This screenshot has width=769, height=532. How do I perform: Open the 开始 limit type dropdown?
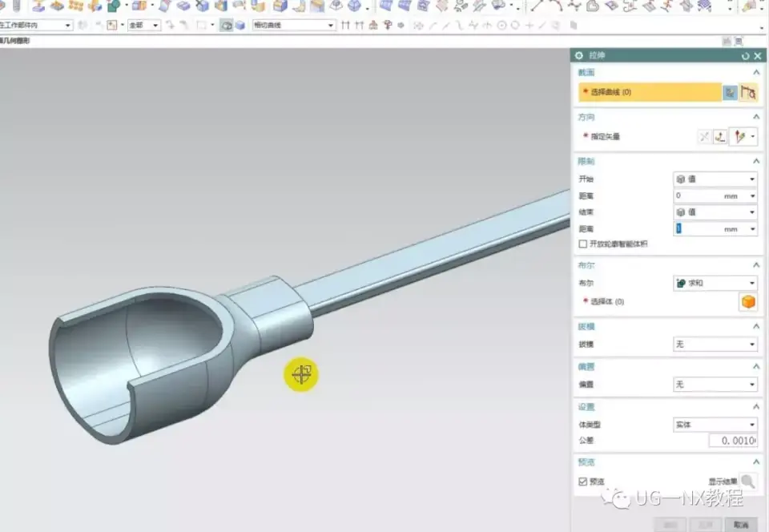[715, 179]
